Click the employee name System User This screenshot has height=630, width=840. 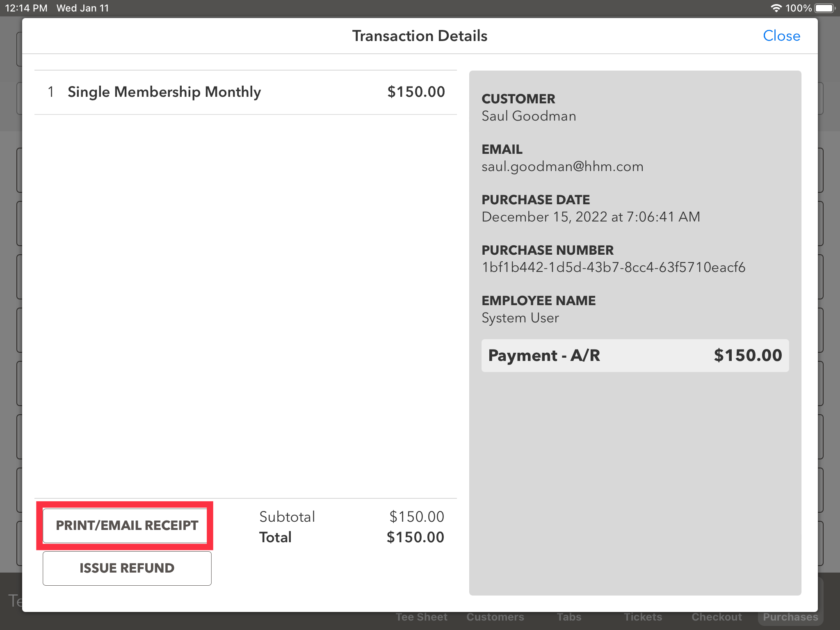520,318
